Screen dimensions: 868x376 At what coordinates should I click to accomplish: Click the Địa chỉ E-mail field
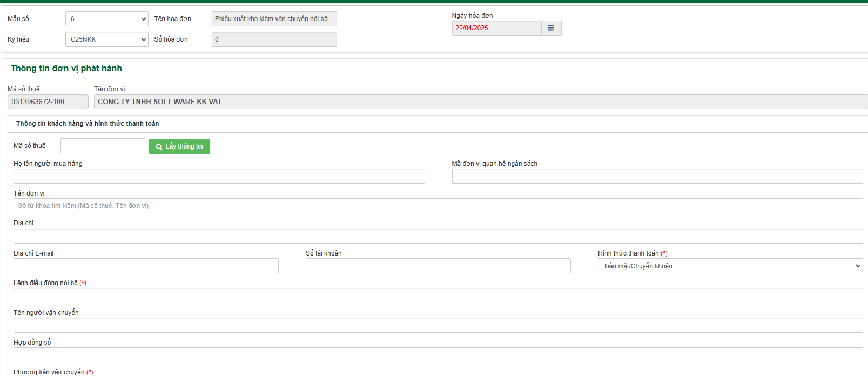146,266
